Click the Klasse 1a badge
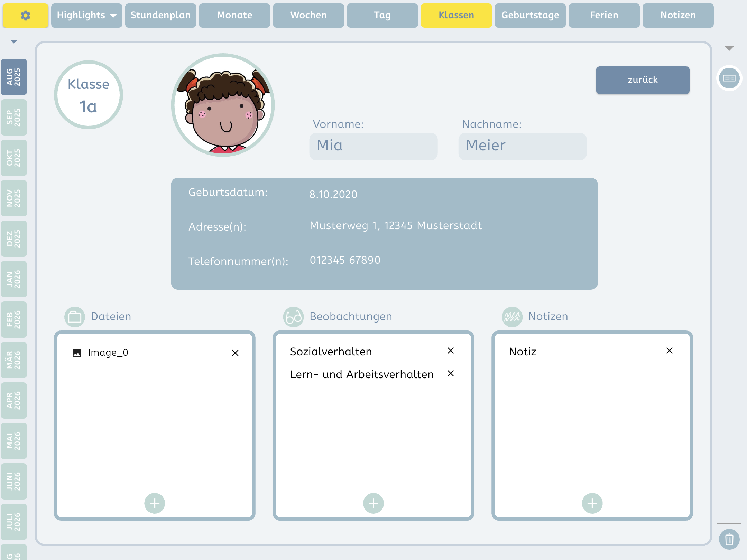Image resolution: width=747 pixels, height=560 pixels. (89, 95)
